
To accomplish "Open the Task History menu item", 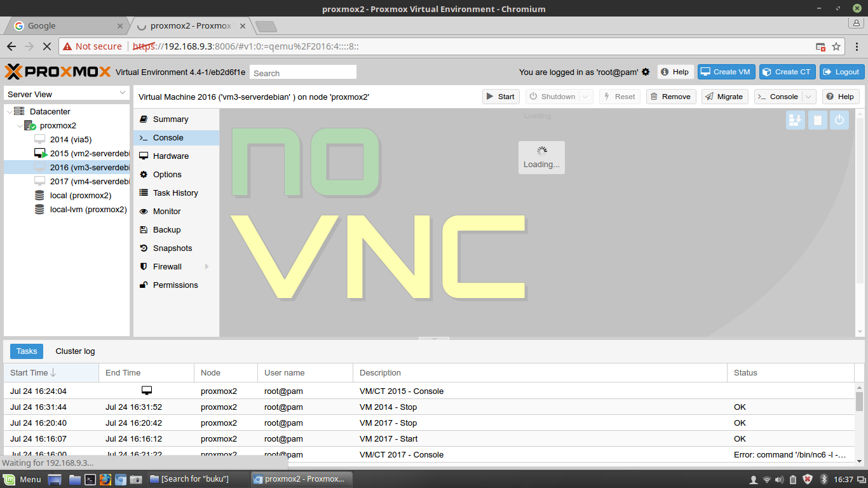I will pyautogui.click(x=176, y=193).
